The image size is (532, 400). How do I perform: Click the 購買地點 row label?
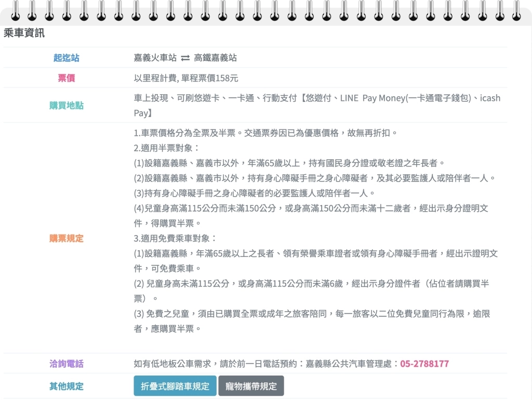pyautogui.click(x=66, y=106)
